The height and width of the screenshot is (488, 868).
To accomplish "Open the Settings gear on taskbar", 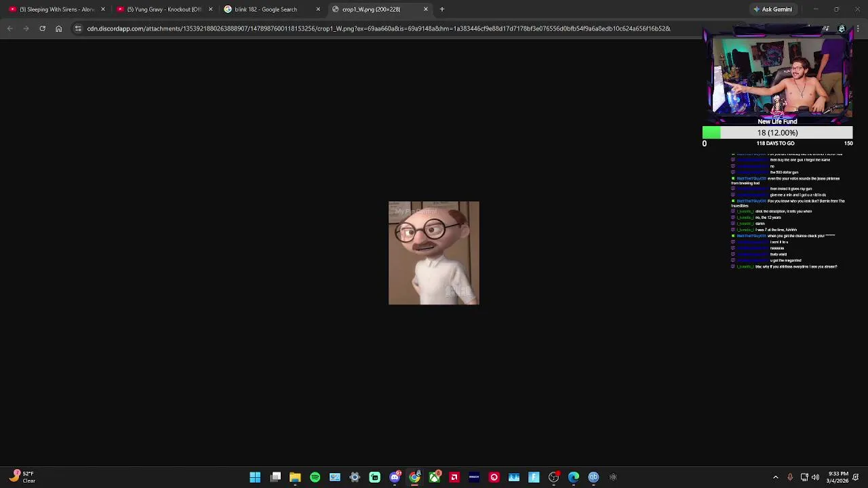I will pos(355,477).
